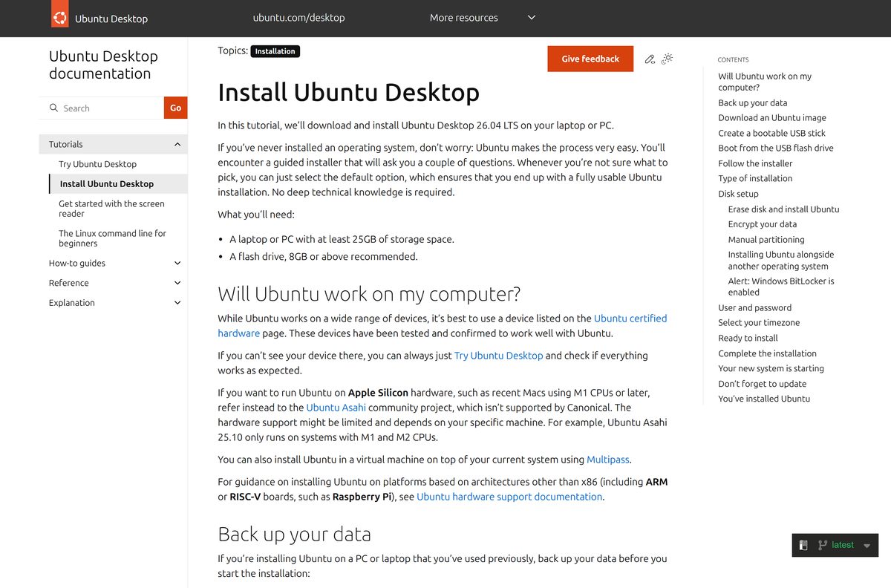
Task: Open the Ubuntu certified hardware link
Action: pos(630,318)
